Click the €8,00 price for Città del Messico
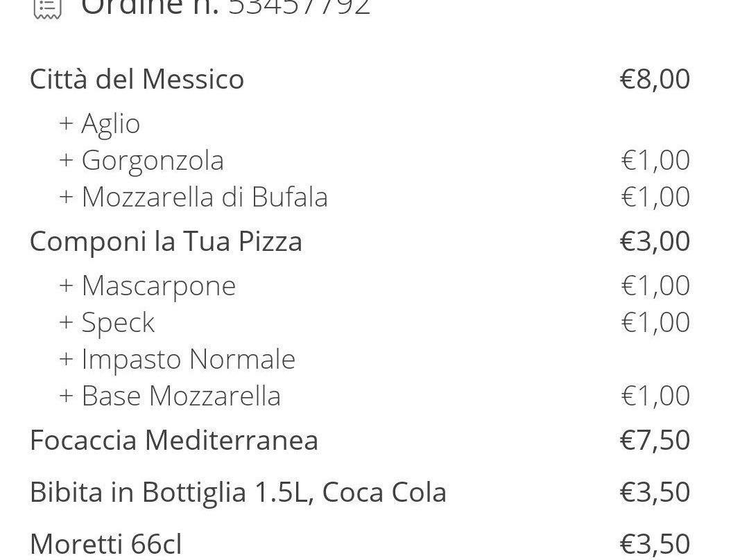Image resolution: width=749 pixels, height=560 pixels. tap(655, 79)
